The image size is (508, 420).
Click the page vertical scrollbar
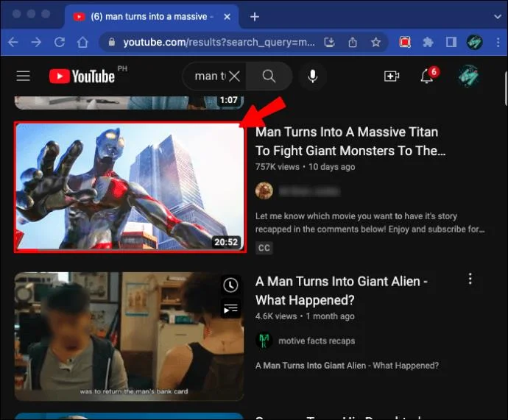(506, 89)
